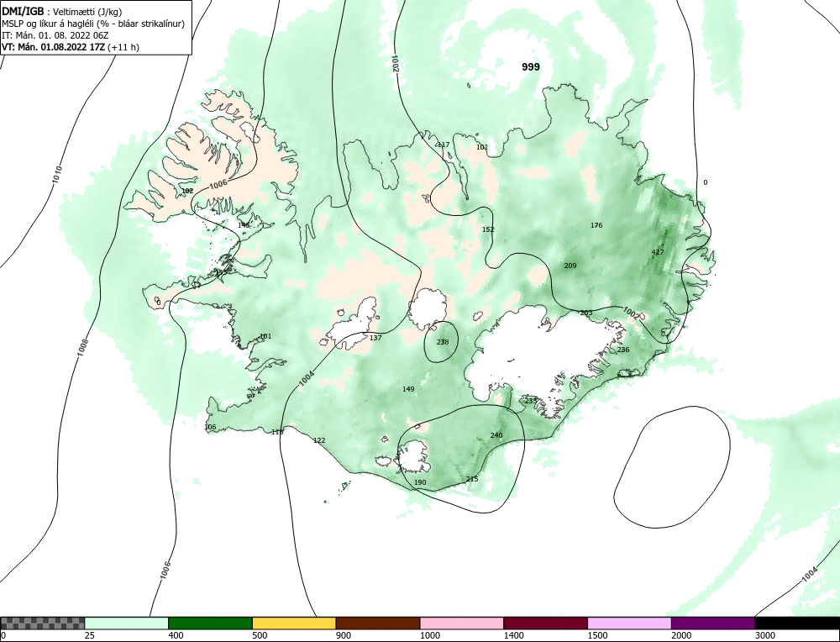Click the 1002 isobar label north of Iceland

click(395, 63)
